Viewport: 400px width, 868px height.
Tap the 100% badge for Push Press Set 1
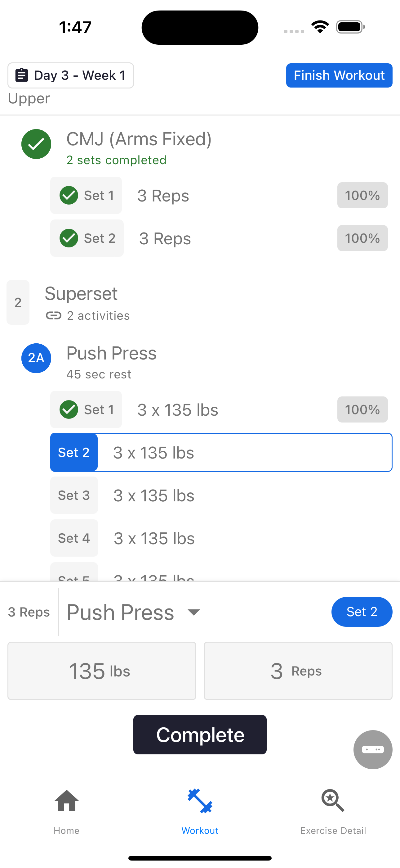point(362,410)
